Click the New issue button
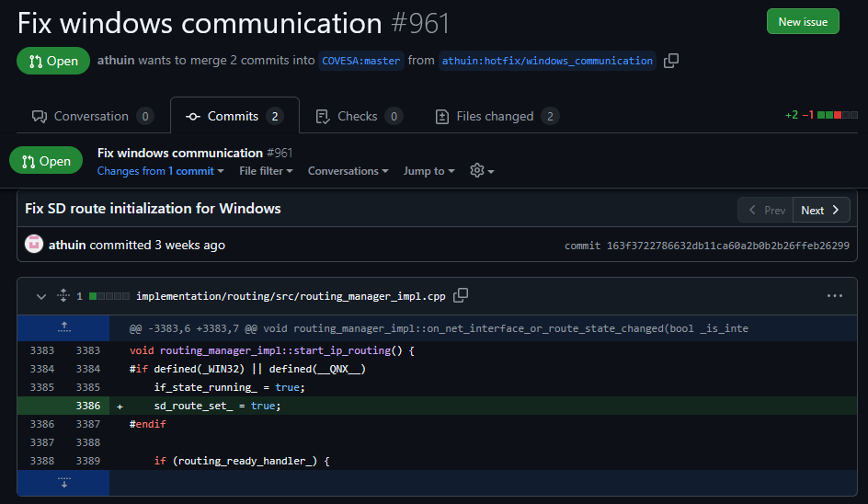 tap(803, 22)
